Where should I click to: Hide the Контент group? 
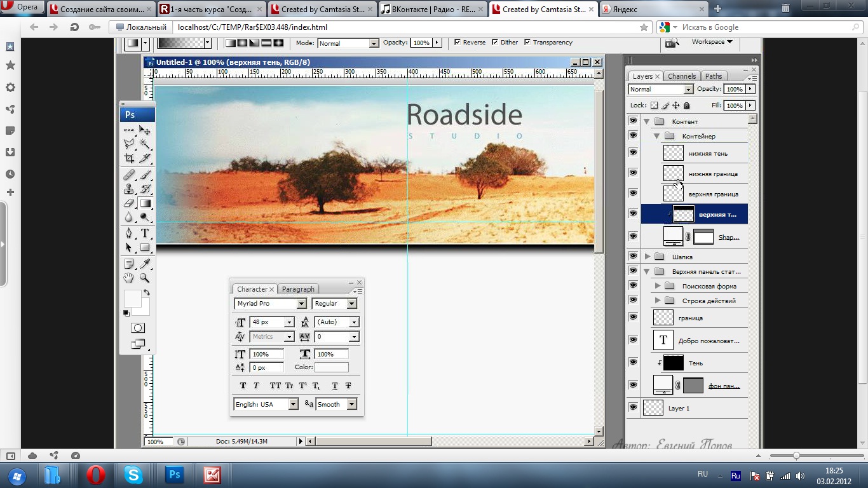tap(633, 121)
